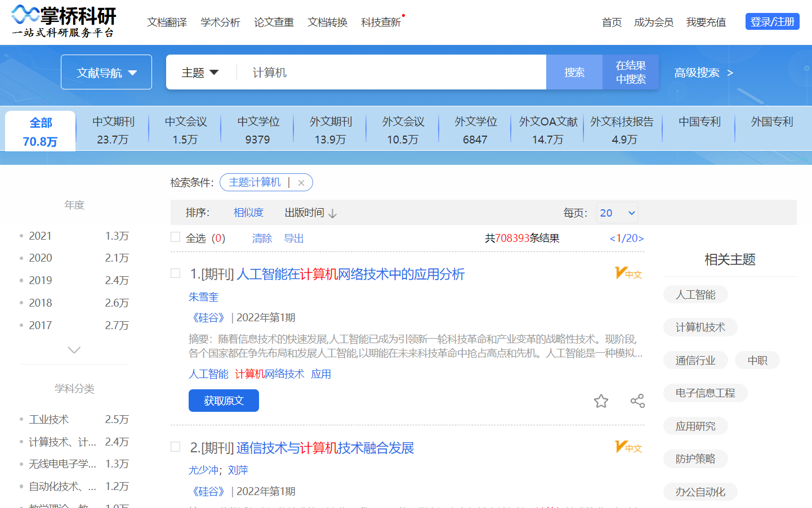
Task: Check the first result's checkbox
Action: [176, 273]
